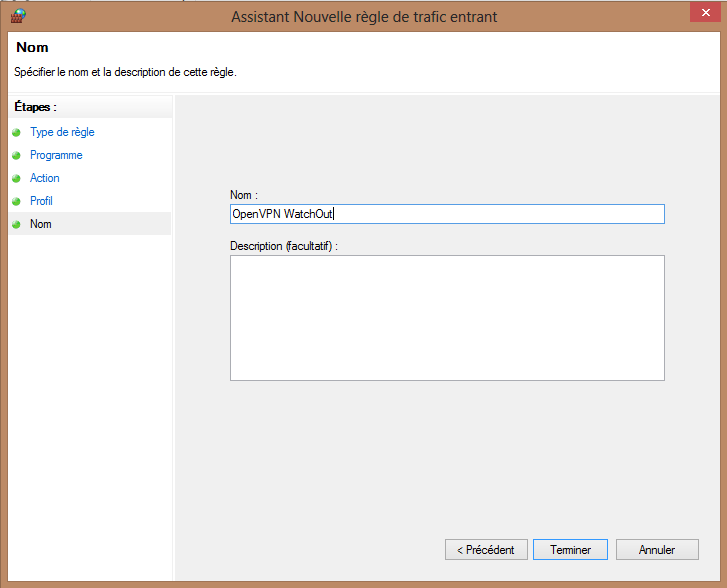Click green bullet beside Nom step
727x588 pixels.
coord(16,224)
